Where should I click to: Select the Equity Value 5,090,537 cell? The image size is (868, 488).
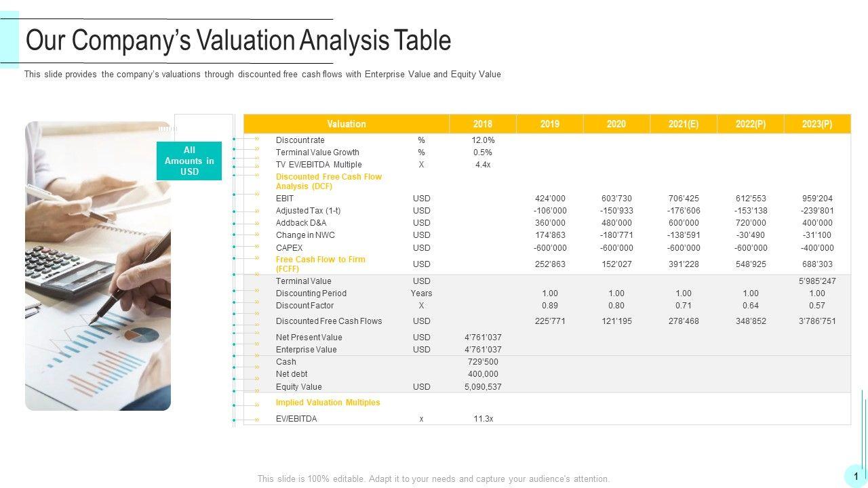(x=483, y=387)
